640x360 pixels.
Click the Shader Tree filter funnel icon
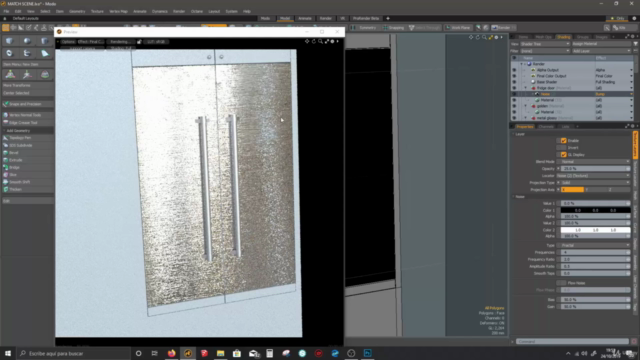(x=636, y=44)
